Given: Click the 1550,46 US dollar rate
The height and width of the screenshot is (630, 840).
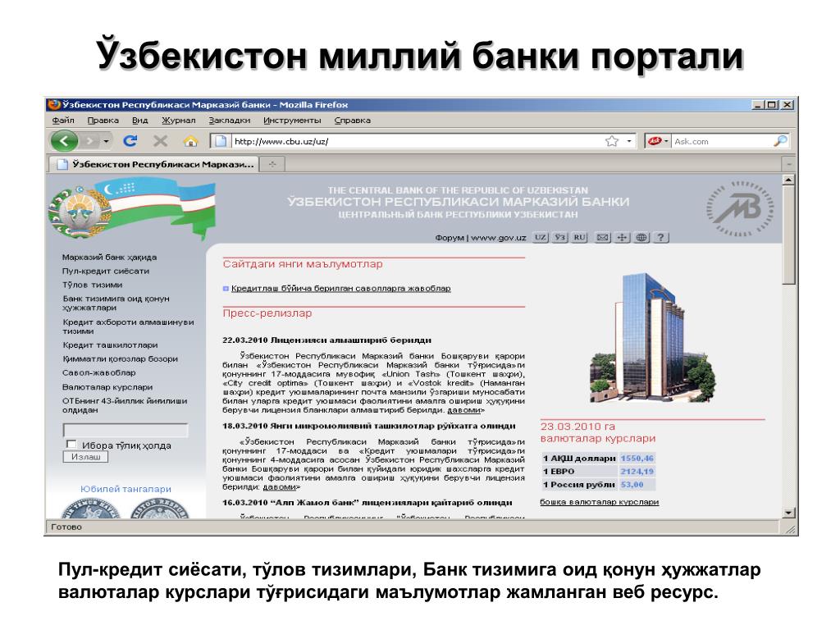Looking at the screenshot, I should point(637,459).
